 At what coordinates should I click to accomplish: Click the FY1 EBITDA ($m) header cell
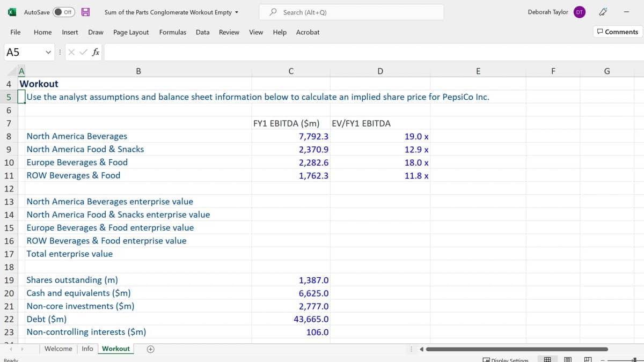point(290,123)
